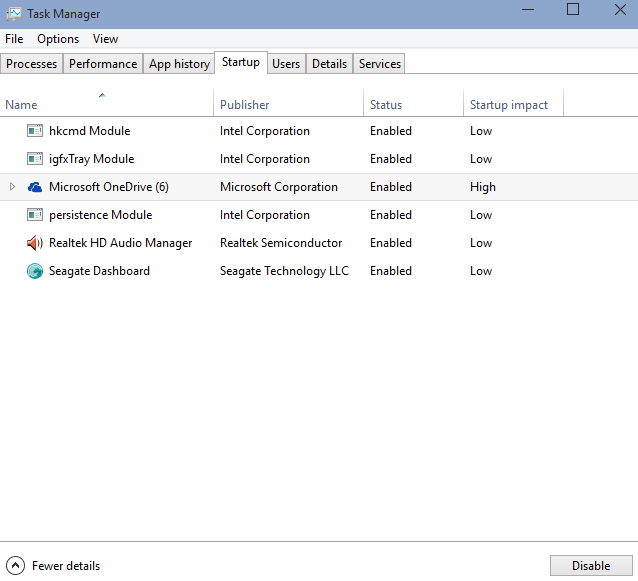This screenshot has width=638, height=581.
Task: Sort by the Name column header
Action: (21, 105)
